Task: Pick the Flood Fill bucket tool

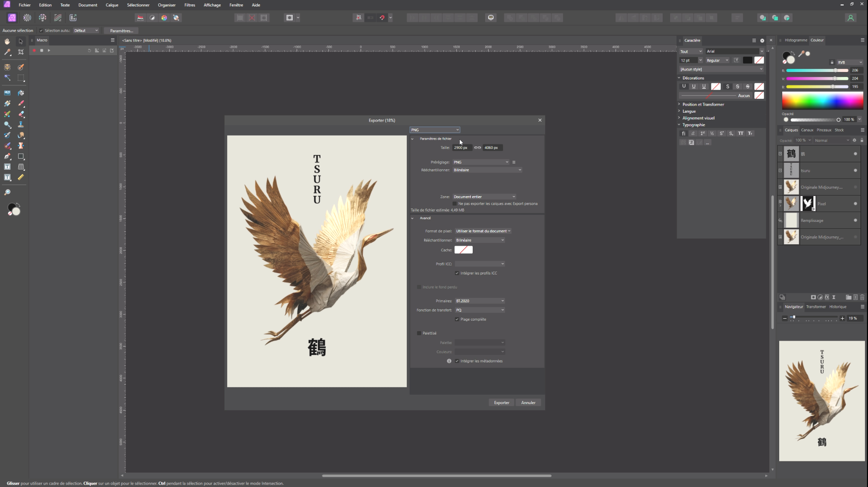Action: click(21, 93)
